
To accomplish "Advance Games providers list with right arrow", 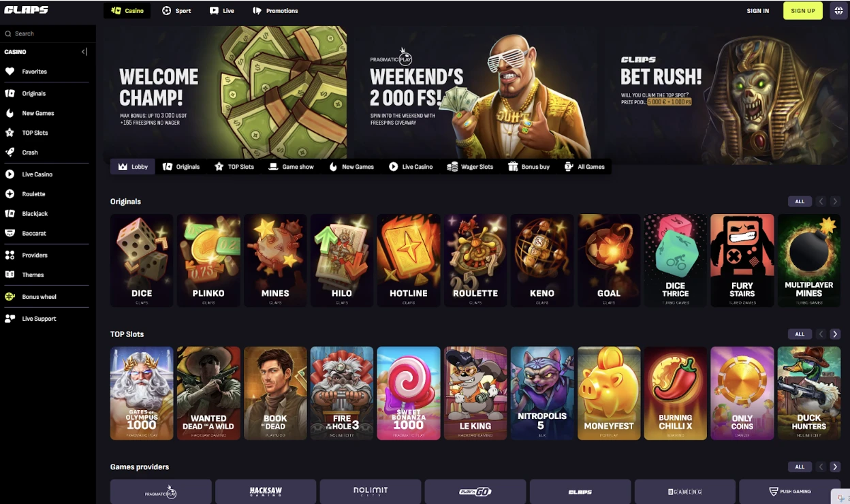I will coord(835,467).
